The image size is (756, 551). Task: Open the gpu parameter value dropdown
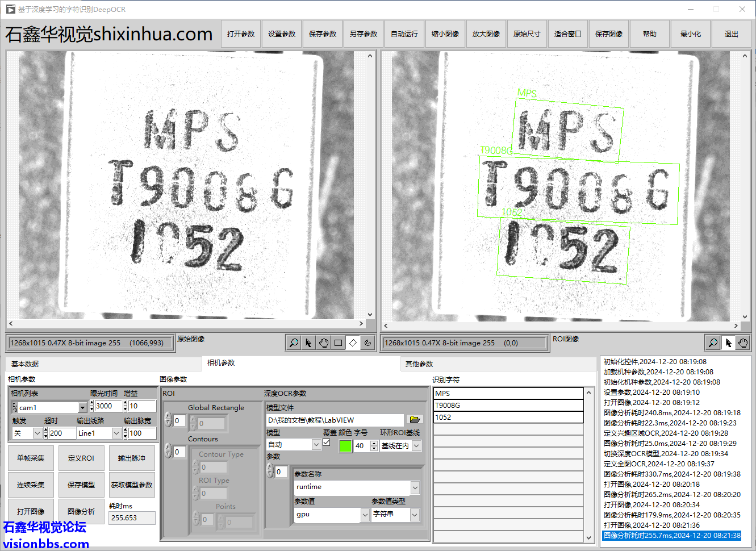(365, 515)
